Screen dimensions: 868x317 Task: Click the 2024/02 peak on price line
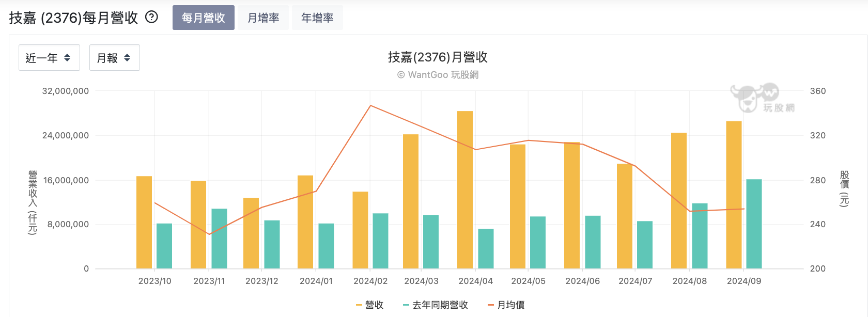click(x=370, y=106)
